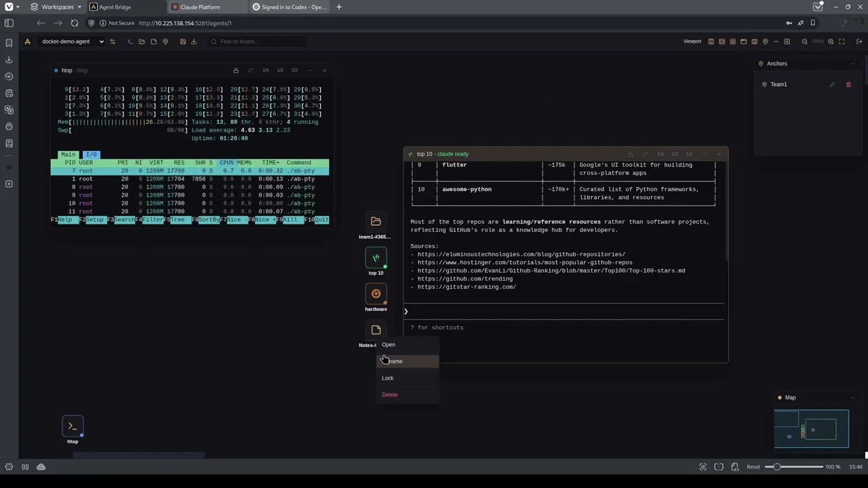The width and height of the screenshot is (868, 488).
Task: Select the row layout viewport icon
Action: click(722, 41)
